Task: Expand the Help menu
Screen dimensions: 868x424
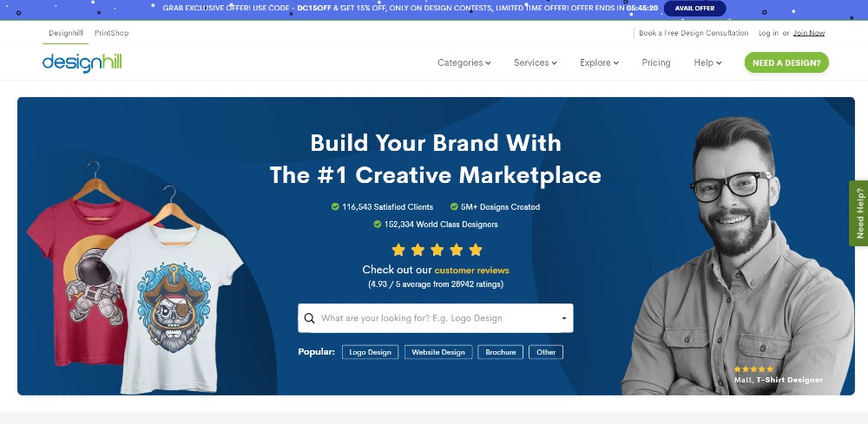Action: 707,63
